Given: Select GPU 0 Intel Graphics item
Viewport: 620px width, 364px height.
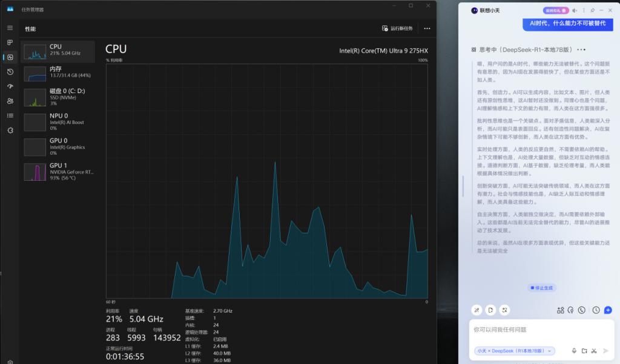Looking at the screenshot, I should click(x=58, y=147).
